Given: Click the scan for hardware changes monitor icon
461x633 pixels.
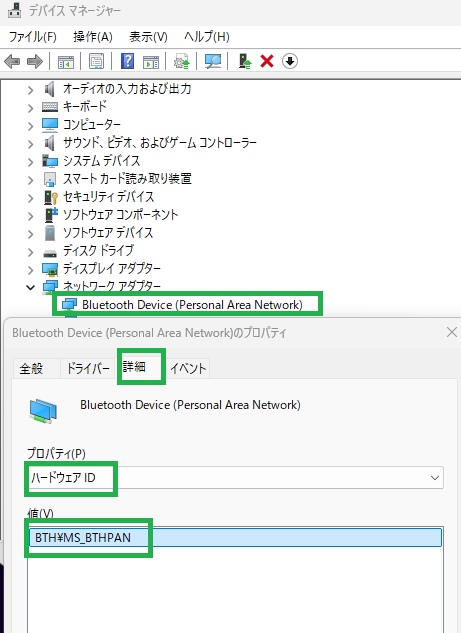Looking at the screenshot, I should click(x=213, y=61).
